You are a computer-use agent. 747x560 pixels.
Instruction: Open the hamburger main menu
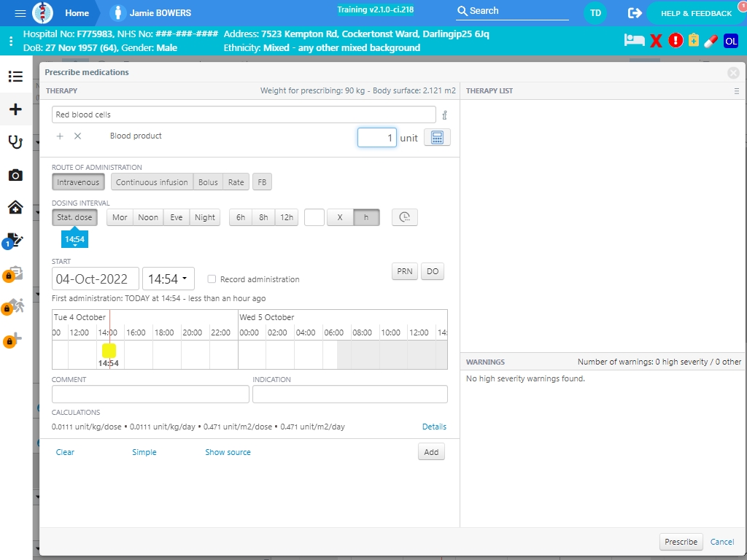tap(20, 13)
